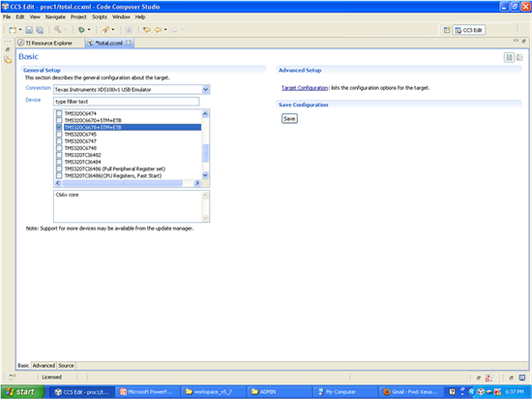Click the device list scroll down arrow
This screenshot has width=532, height=399.
pyautogui.click(x=205, y=175)
